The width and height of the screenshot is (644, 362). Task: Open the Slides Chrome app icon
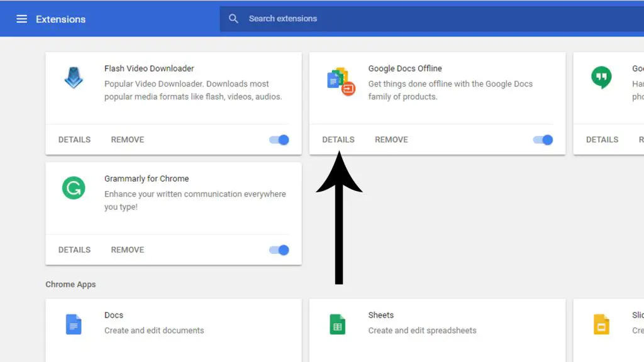click(602, 324)
